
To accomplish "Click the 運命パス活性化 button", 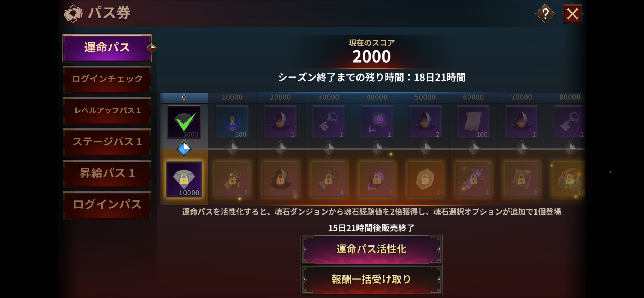I will tap(372, 249).
